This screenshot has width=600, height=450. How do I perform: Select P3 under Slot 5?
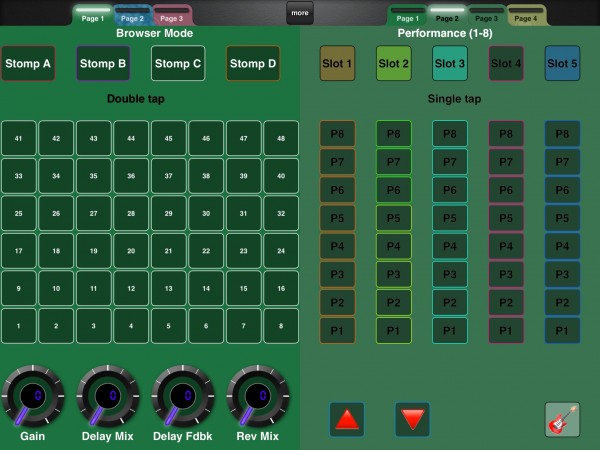[562, 274]
